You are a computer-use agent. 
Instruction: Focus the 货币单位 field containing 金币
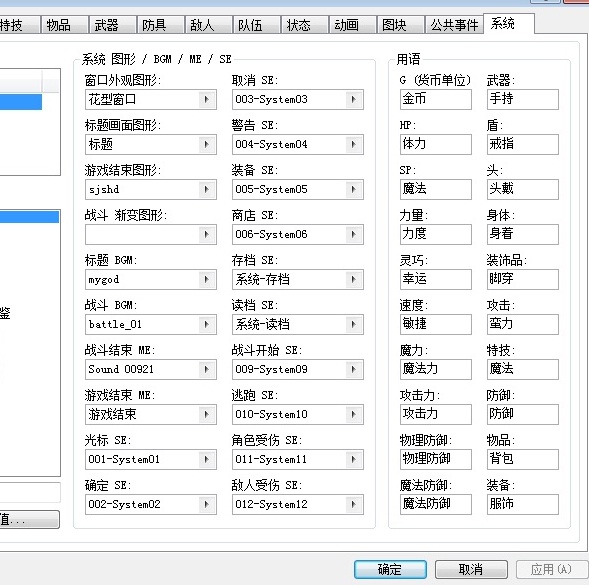pyautogui.click(x=436, y=99)
